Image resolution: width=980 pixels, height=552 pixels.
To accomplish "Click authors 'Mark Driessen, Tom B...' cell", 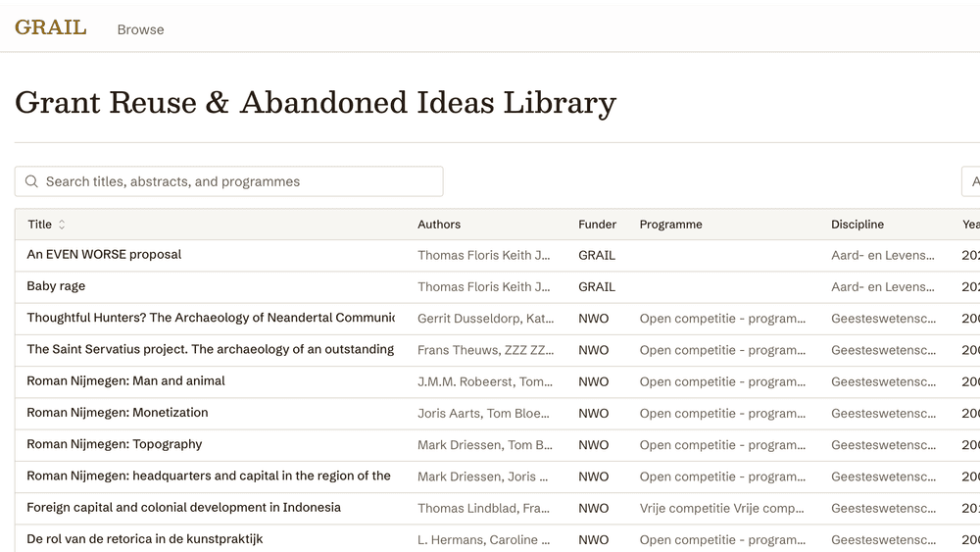I will tap(485, 445).
